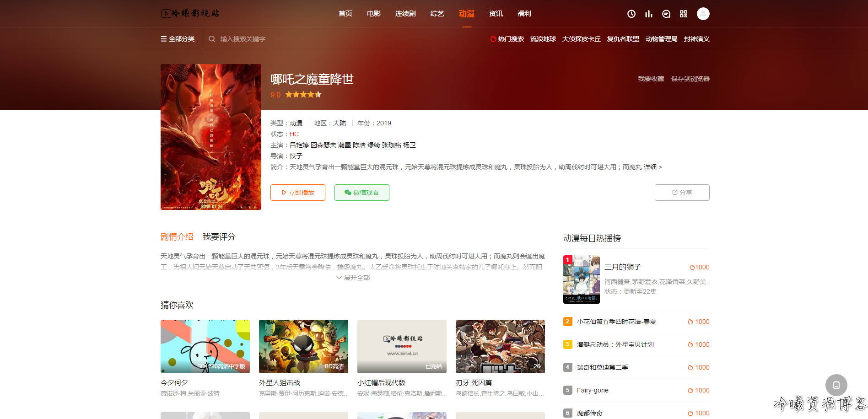The height and width of the screenshot is (419, 868).
Task: Click the 哪吒之魔童降世 poster image
Action: [x=211, y=137]
